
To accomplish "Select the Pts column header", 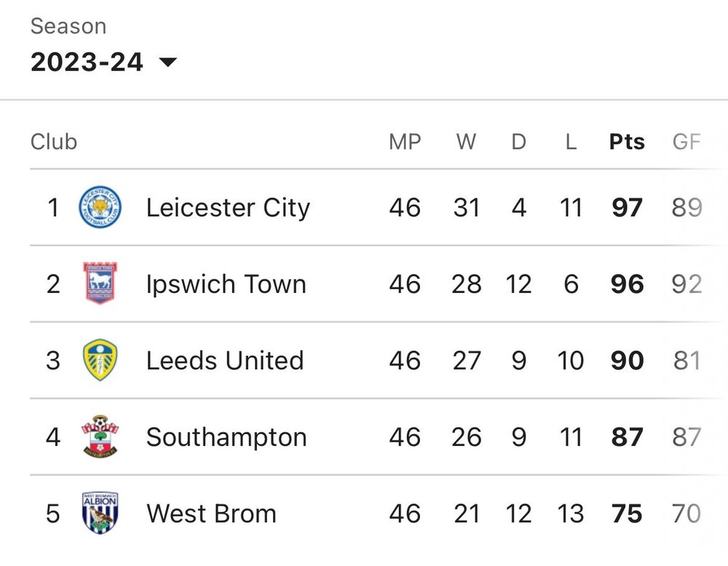I will coord(627,142).
